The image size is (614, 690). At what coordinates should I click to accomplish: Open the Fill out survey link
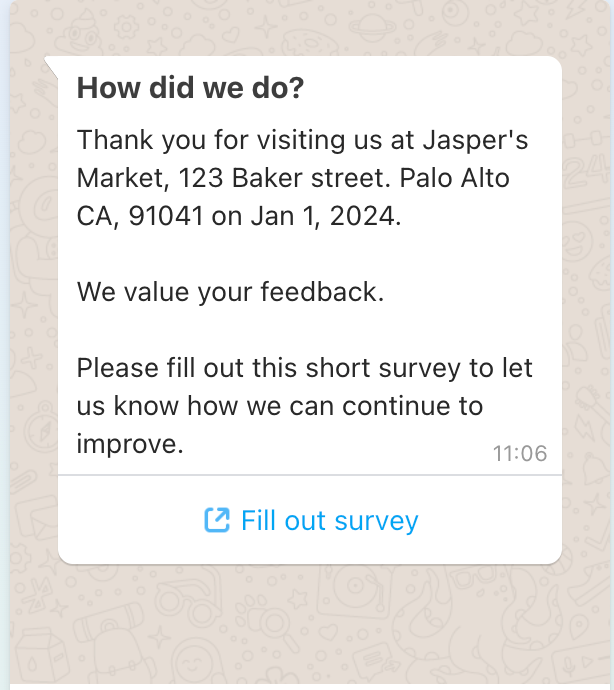310,520
